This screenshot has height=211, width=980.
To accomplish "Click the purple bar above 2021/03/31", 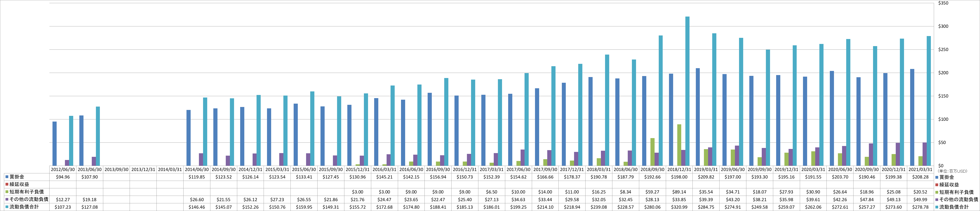I will coord(925,154).
